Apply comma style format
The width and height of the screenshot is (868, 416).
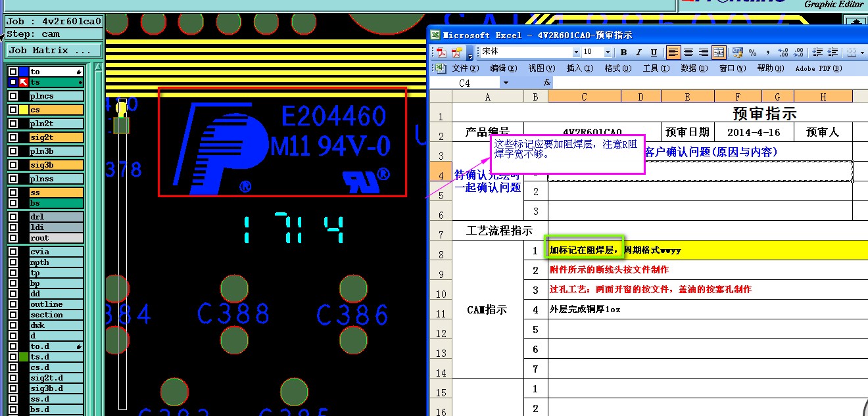[x=767, y=53]
